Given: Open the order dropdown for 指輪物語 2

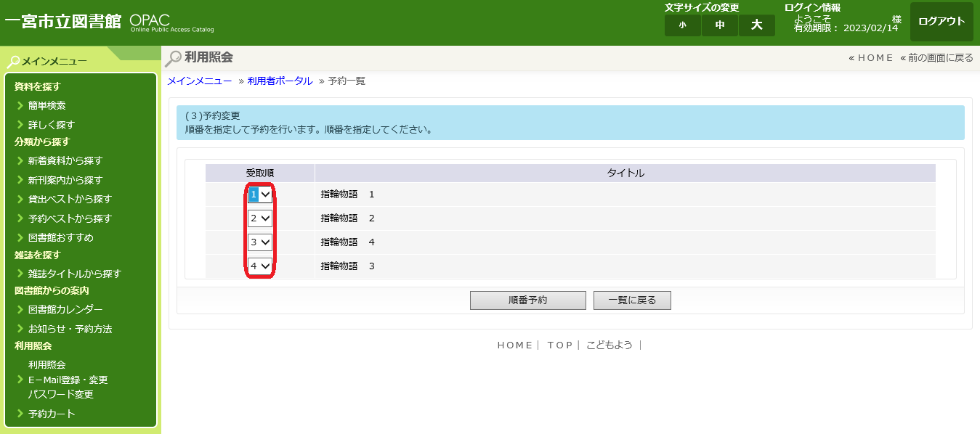Looking at the screenshot, I should [260, 218].
